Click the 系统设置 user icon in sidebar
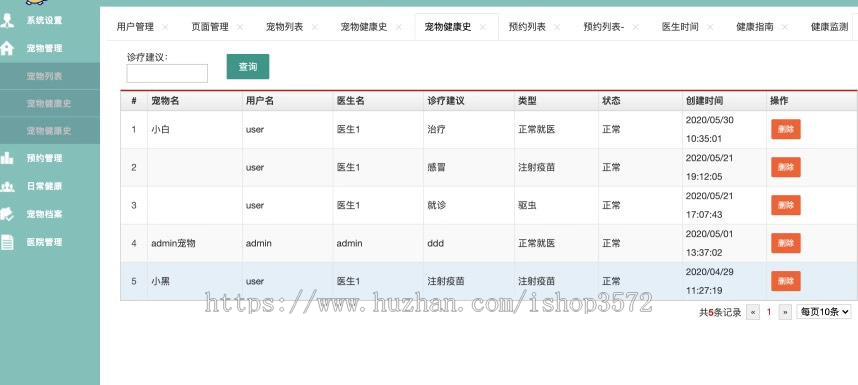 7,21
